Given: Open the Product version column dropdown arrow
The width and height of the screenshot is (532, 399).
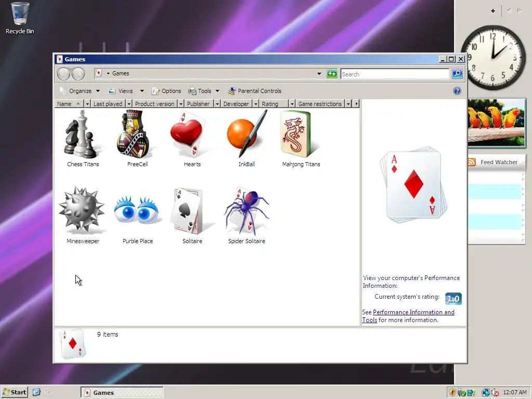Looking at the screenshot, I should point(181,104).
